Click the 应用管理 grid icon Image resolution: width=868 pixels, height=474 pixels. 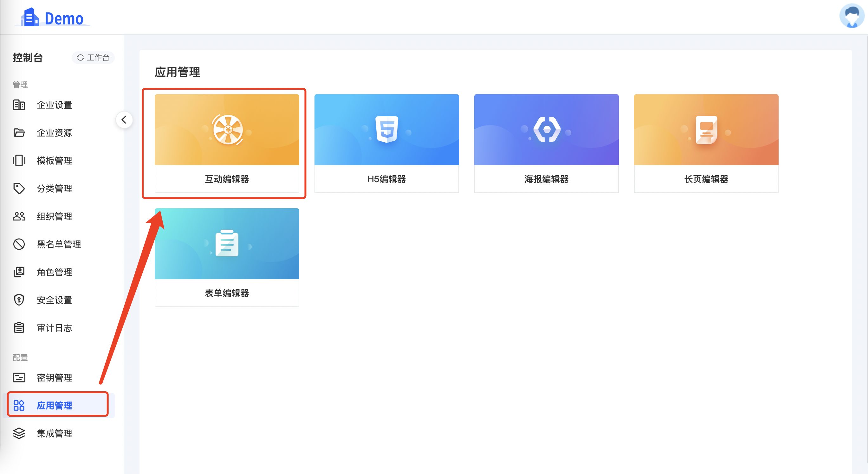(19, 406)
